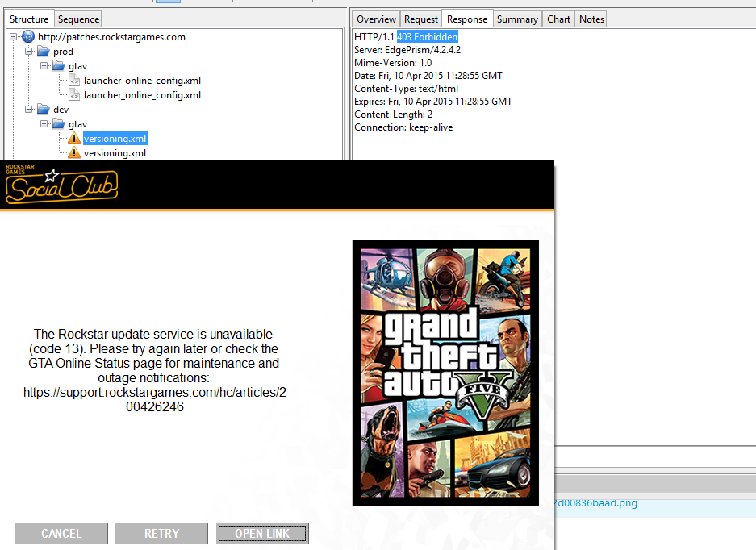This screenshot has height=550, width=756.
Task: Collapse the gtav folder under prod
Action: pyautogui.click(x=44, y=65)
